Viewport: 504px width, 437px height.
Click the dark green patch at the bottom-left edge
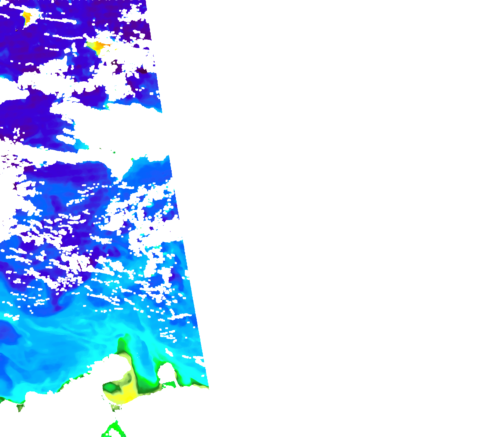20,407
